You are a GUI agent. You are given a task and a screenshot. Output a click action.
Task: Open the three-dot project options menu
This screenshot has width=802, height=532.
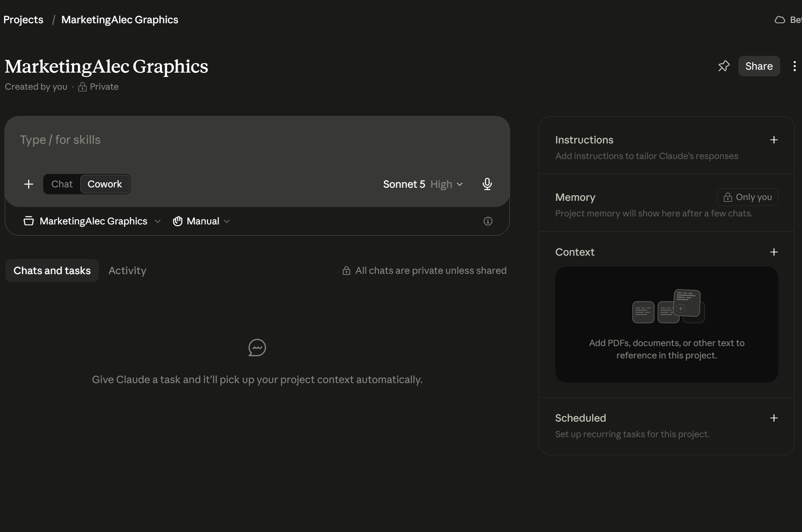[x=794, y=66]
